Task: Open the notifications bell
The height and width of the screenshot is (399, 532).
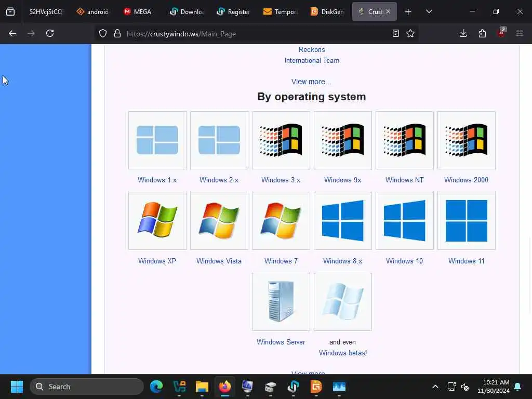Action: tap(518, 387)
